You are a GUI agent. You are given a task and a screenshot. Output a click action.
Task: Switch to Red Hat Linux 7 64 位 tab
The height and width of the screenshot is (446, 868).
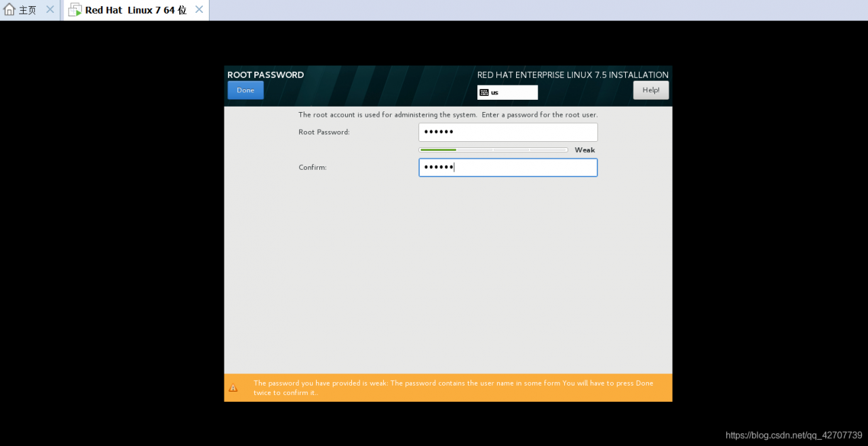click(x=136, y=10)
